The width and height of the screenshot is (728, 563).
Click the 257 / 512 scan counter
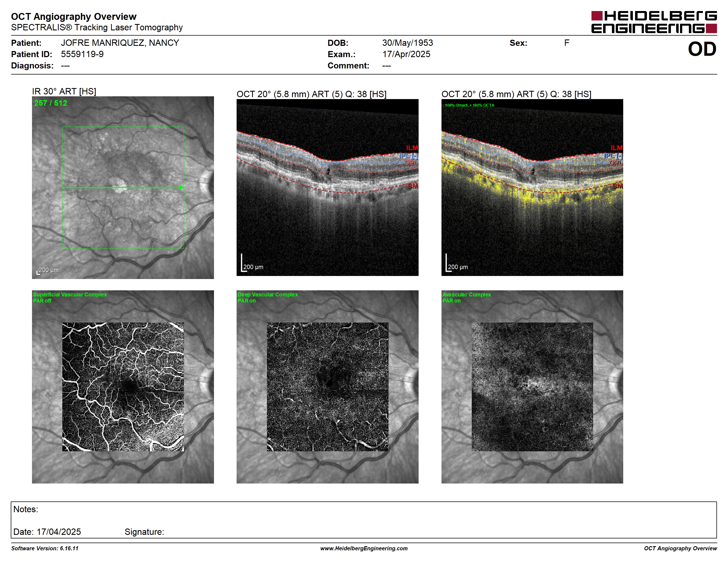51,103
